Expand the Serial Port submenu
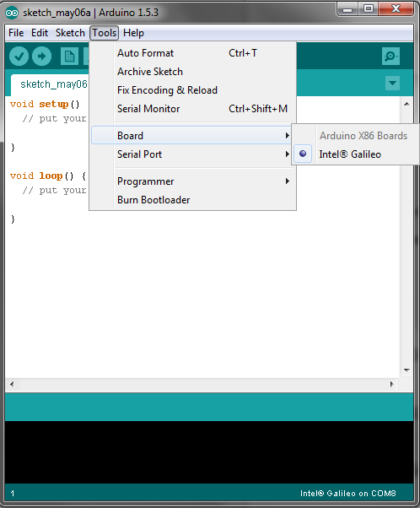 point(192,154)
